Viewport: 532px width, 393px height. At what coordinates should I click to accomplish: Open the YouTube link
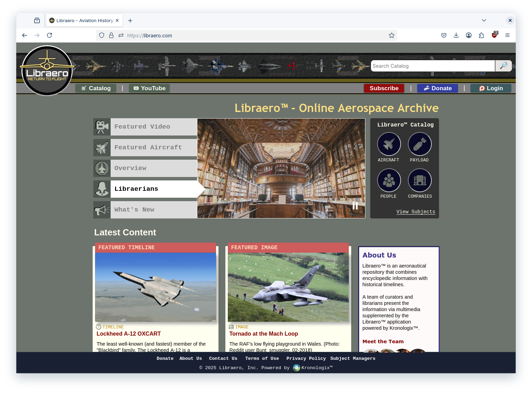149,88
